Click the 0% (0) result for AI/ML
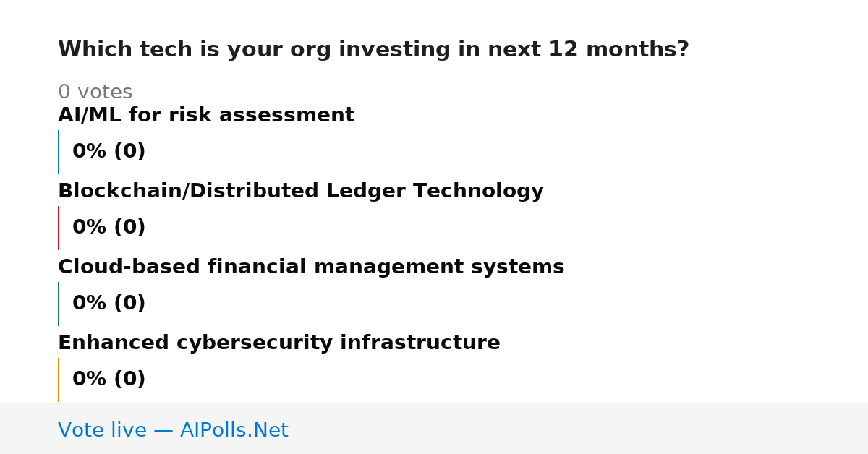 point(109,152)
